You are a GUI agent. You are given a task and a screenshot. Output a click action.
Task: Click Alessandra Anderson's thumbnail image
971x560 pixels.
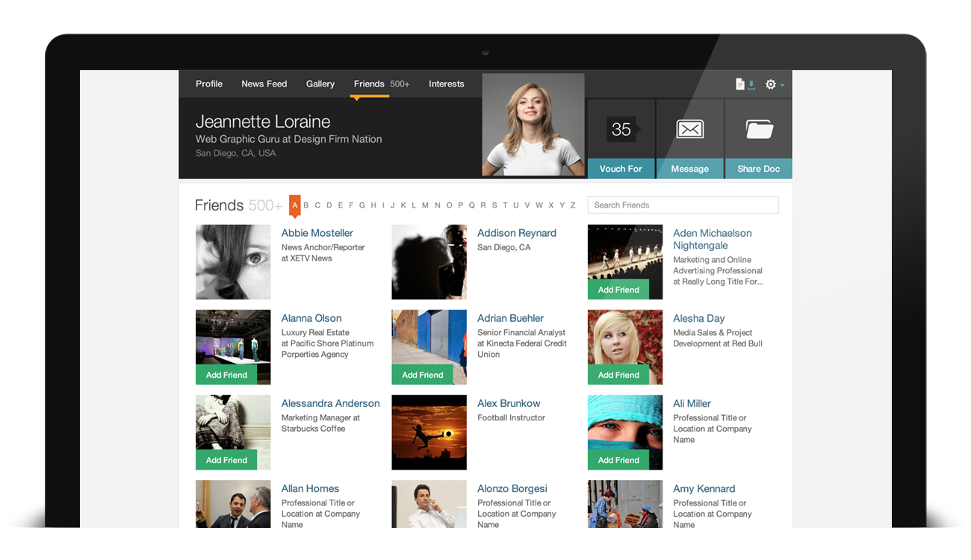click(233, 423)
